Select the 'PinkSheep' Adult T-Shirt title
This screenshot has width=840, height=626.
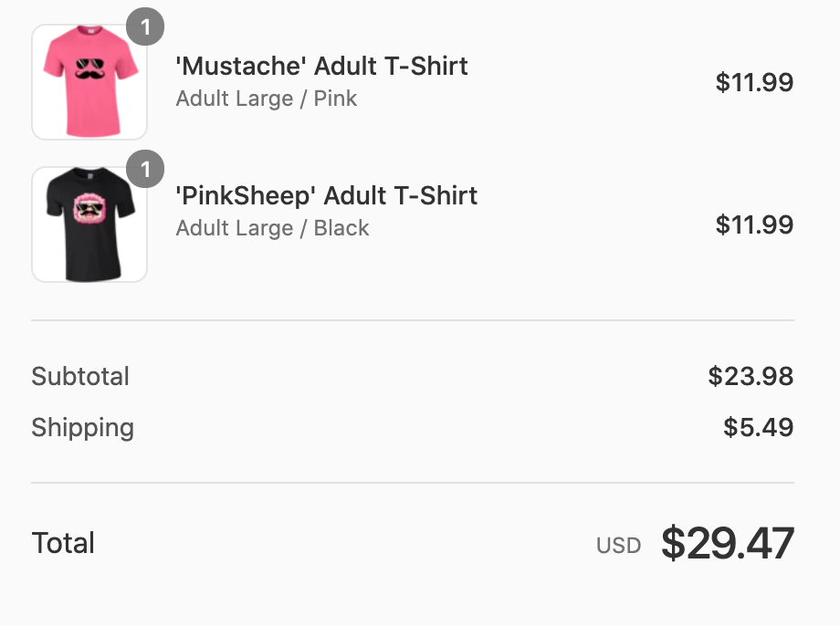click(x=326, y=196)
